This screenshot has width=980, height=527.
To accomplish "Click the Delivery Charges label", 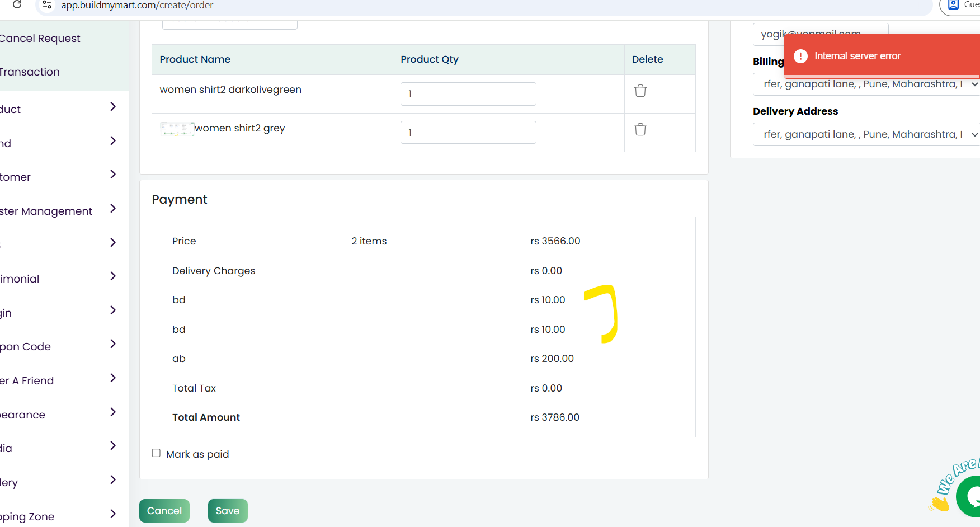I will pyautogui.click(x=214, y=271).
